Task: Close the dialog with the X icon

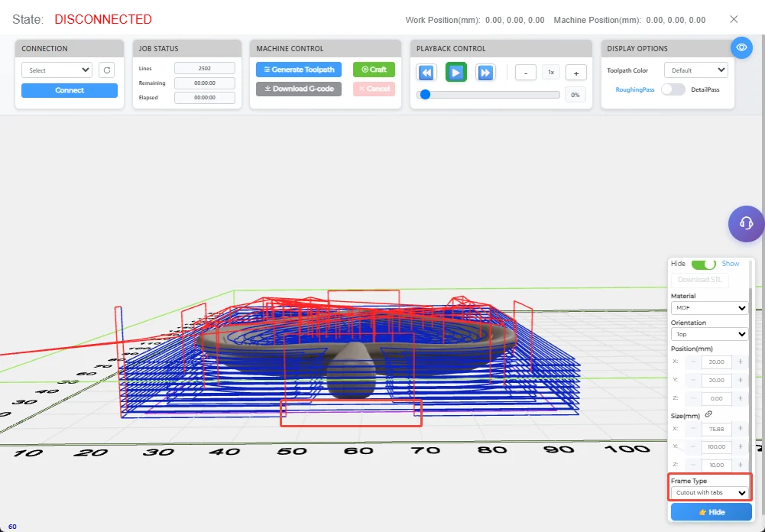Action: (734, 19)
